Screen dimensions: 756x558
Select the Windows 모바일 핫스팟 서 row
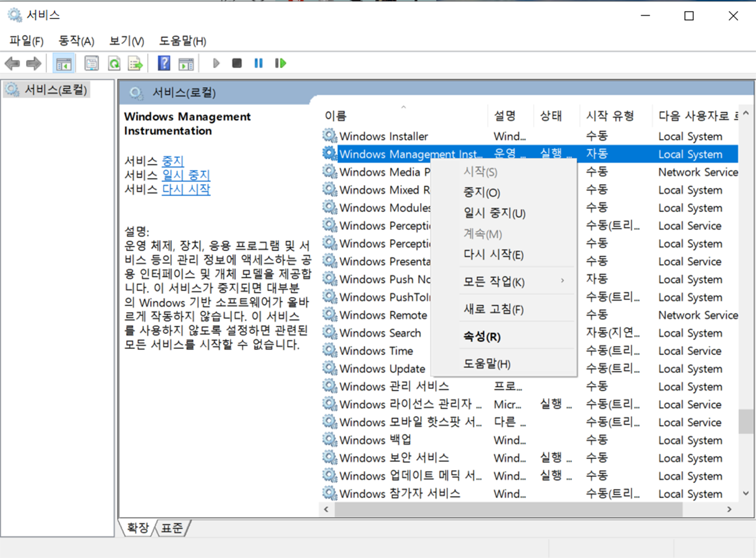pos(530,422)
